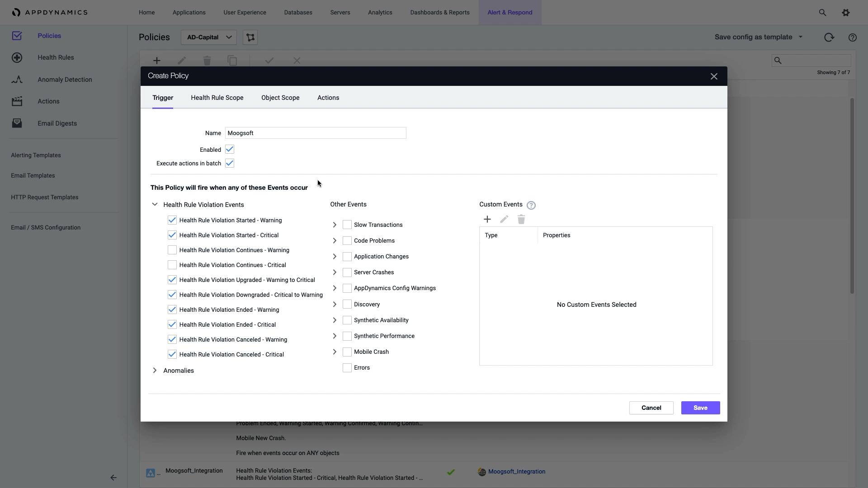The height and width of the screenshot is (488, 868).
Task: Click the refresh icon near Save config
Action: click(x=829, y=38)
